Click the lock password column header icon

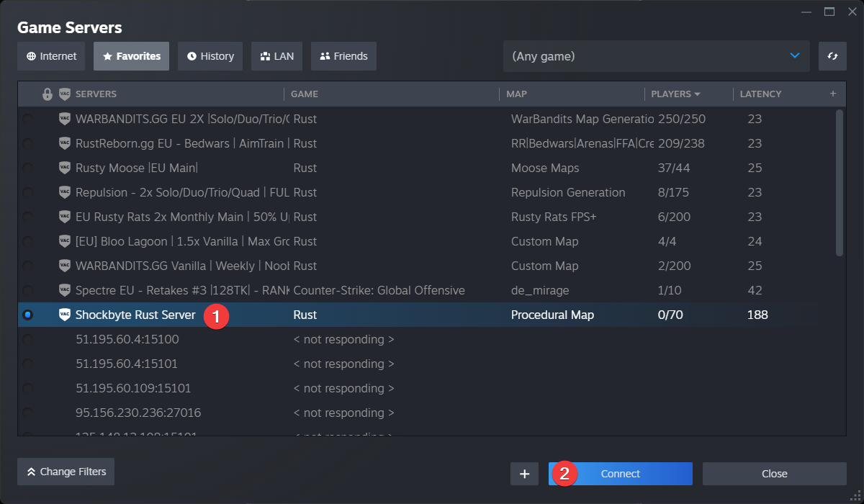pyautogui.click(x=48, y=94)
